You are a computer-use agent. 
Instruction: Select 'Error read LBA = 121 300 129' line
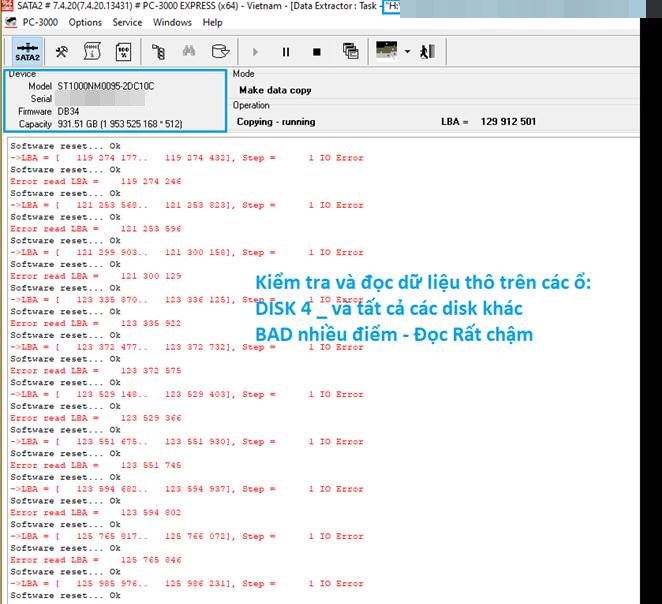[96, 276]
